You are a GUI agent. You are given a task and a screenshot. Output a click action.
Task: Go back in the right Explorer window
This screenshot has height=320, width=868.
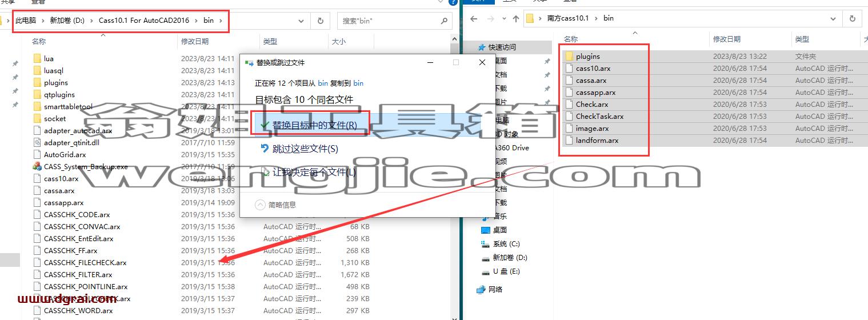click(x=474, y=18)
